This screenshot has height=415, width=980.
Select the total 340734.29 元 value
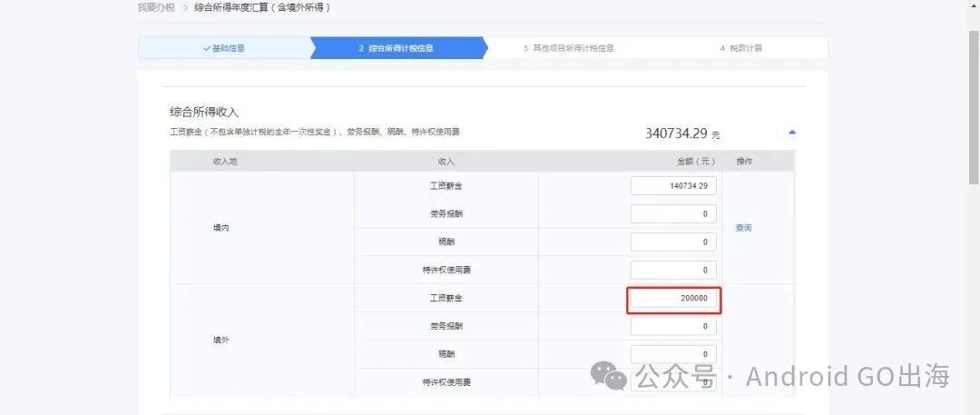(682, 133)
